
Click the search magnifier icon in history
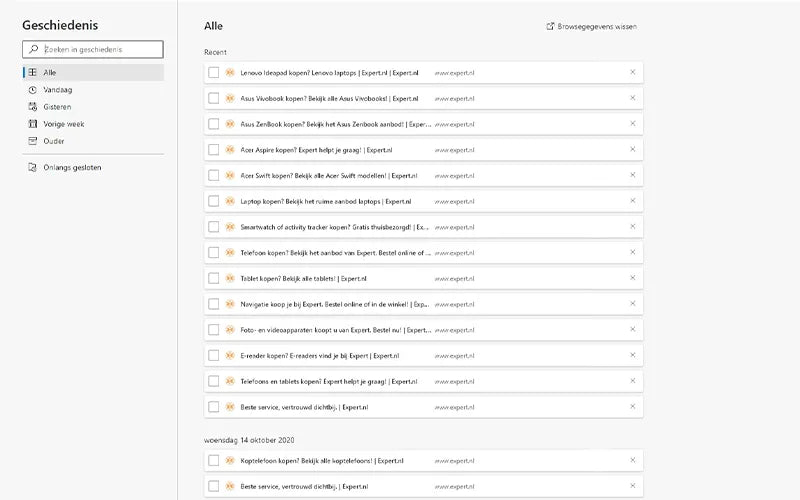34,49
